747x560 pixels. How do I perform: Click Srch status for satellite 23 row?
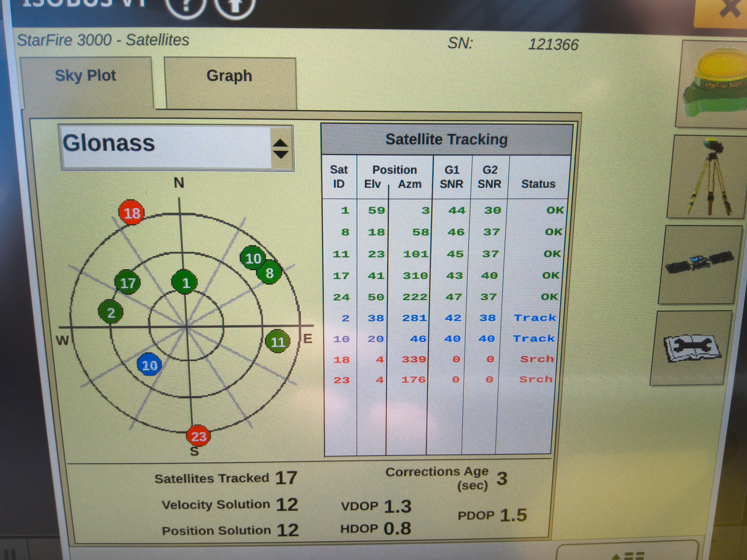536,379
